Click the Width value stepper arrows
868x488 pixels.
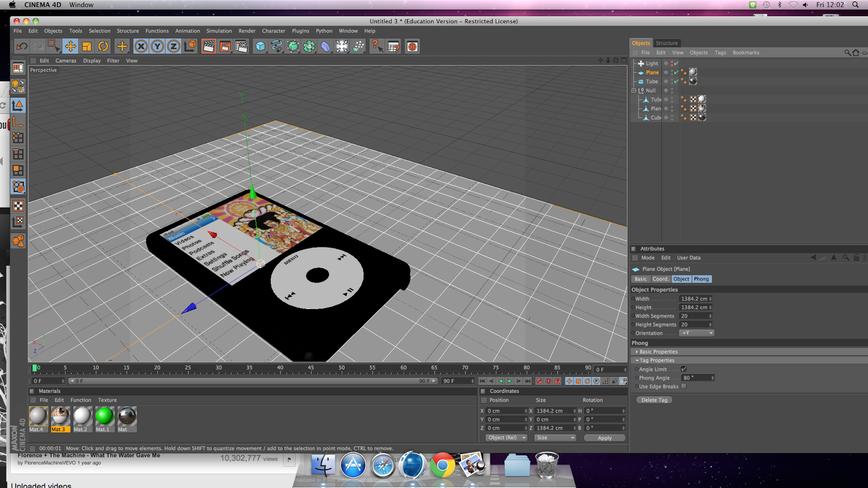(710, 299)
